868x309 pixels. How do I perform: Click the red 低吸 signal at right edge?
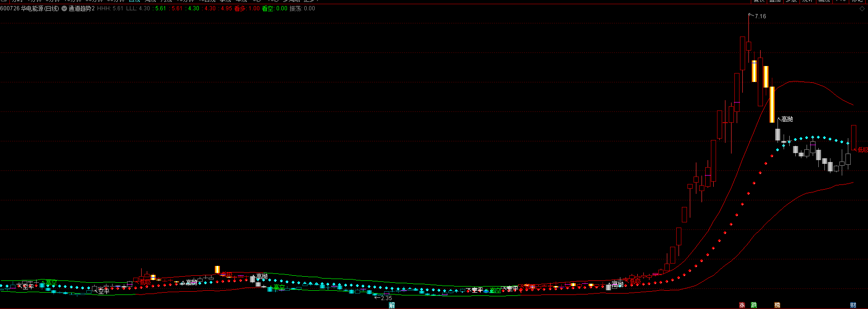862,150
